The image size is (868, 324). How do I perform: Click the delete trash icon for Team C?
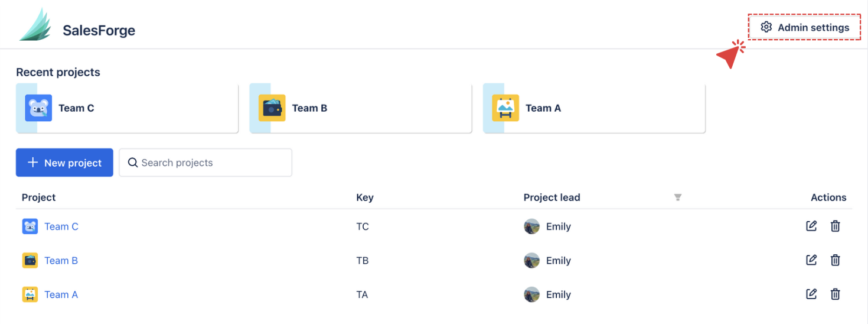tap(835, 226)
